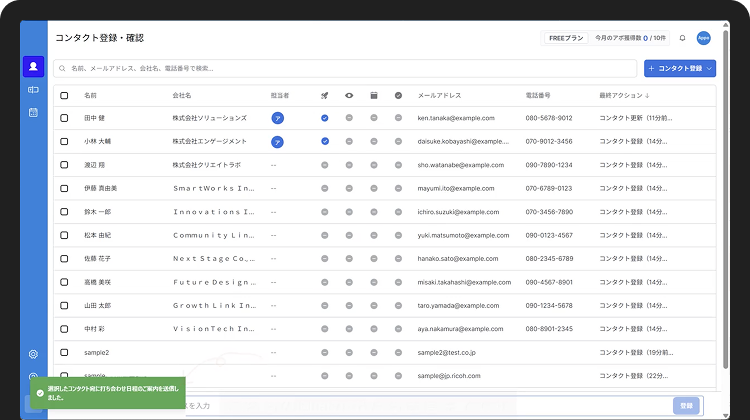Click コンタクト更新 action in 田中 健 row

[x=636, y=118]
